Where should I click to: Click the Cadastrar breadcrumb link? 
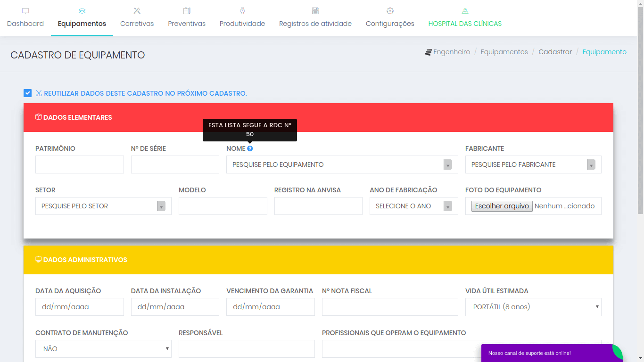[555, 52]
